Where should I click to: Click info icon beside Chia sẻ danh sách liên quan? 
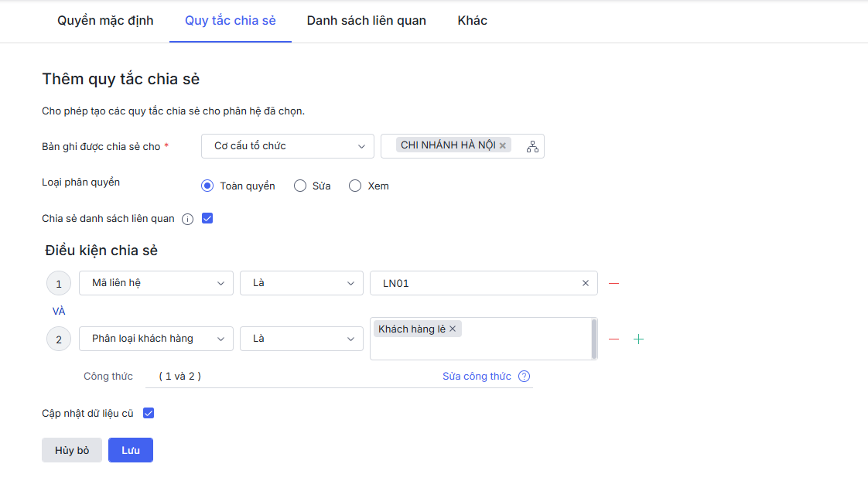187,219
